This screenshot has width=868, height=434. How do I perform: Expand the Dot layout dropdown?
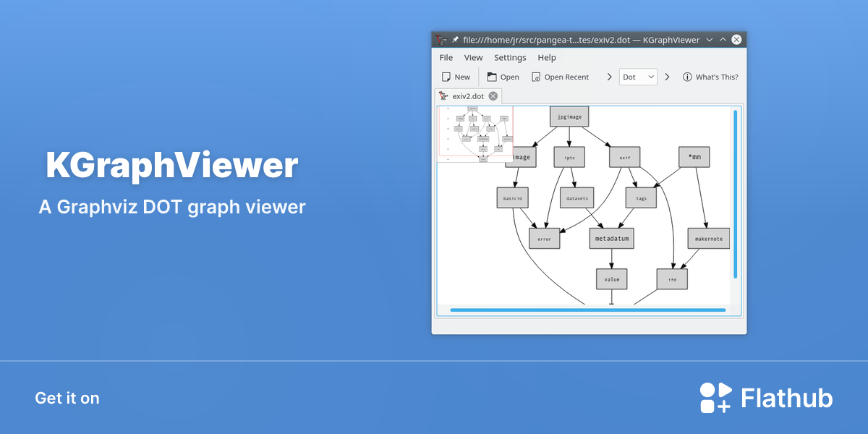click(x=638, y=77)
